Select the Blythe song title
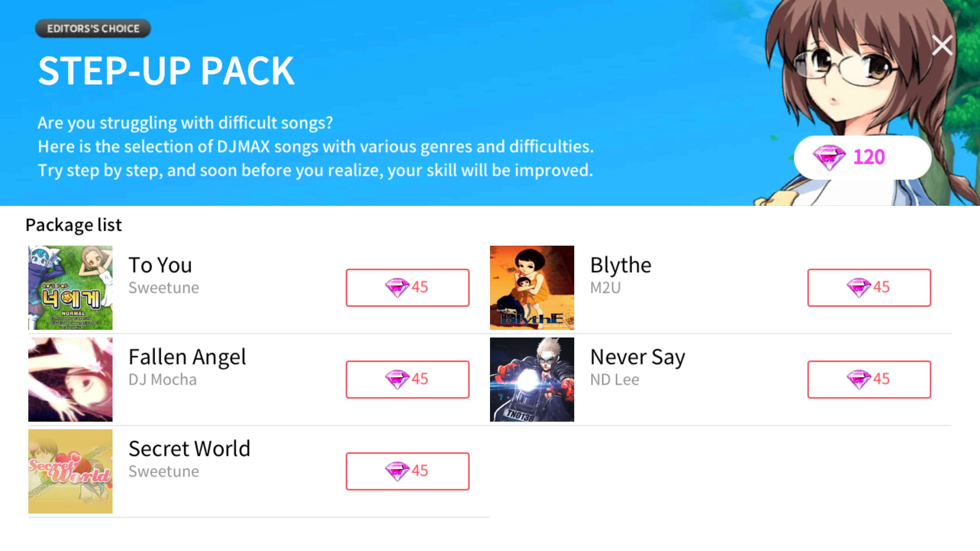Image resolution: width=980 pixels, height=551 pixels. tap(621, 265)
